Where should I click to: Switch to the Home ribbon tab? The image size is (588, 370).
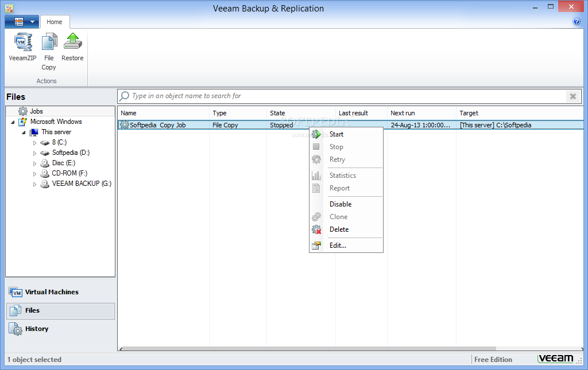coord(55,22)
